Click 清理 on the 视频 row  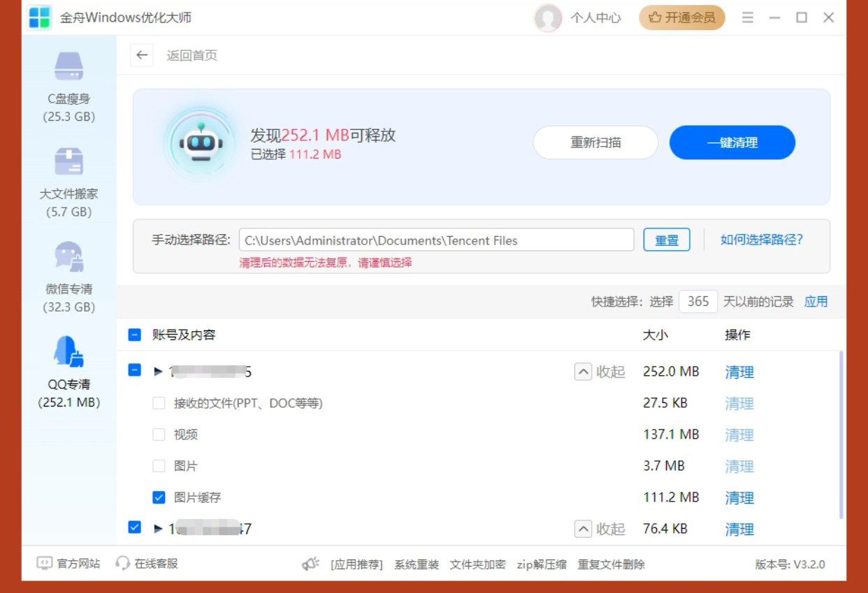pyautogui.click(x=739, y=435)
